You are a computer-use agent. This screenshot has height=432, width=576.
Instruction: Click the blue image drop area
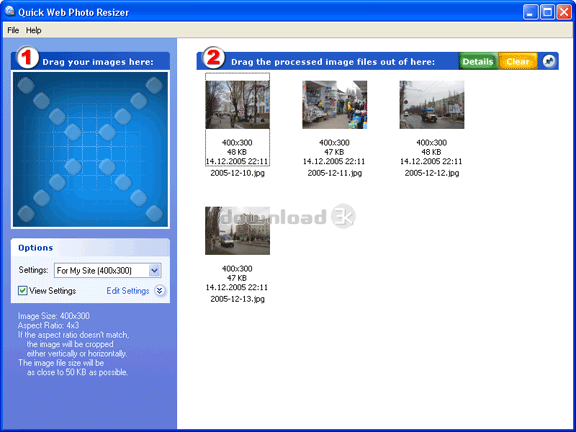[x=90, y=149]
